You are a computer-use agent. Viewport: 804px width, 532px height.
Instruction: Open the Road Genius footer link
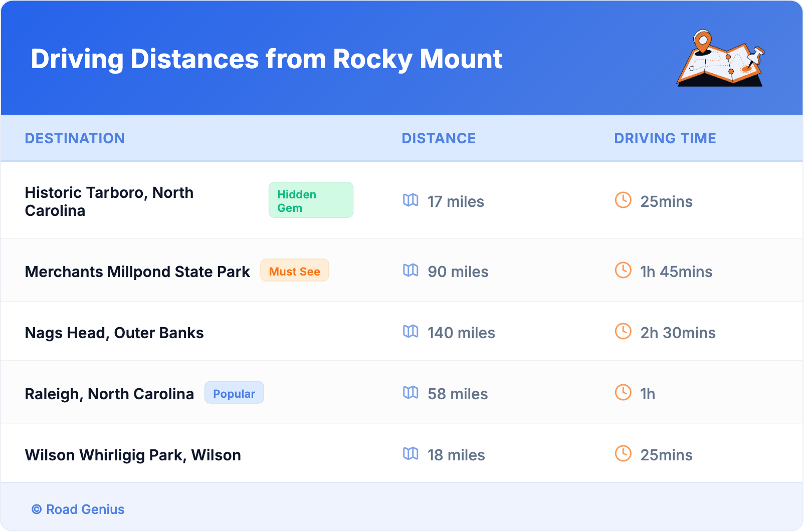78,509
